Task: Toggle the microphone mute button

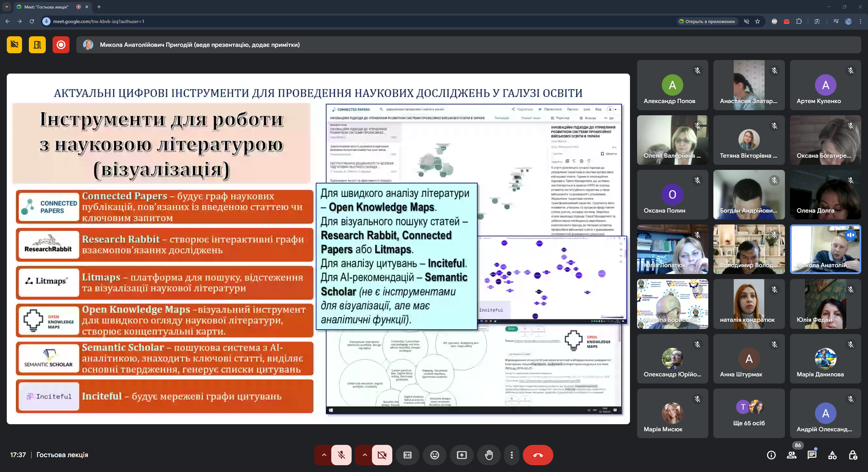Action: coord(341,455)
